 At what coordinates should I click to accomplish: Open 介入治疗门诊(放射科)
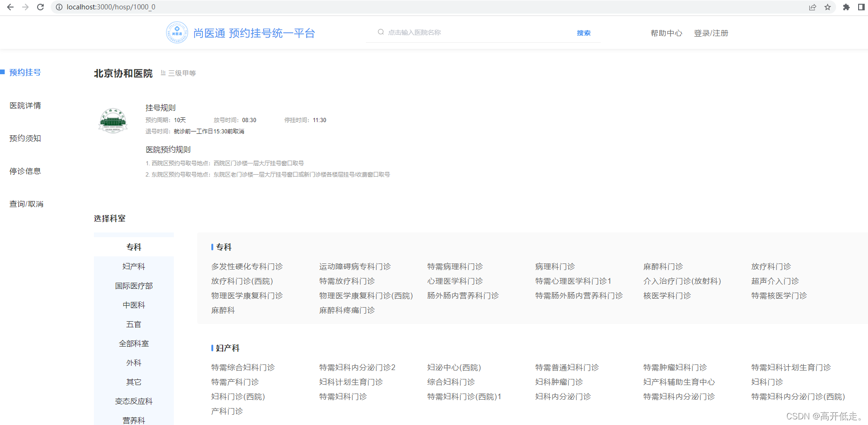(682, 281)
